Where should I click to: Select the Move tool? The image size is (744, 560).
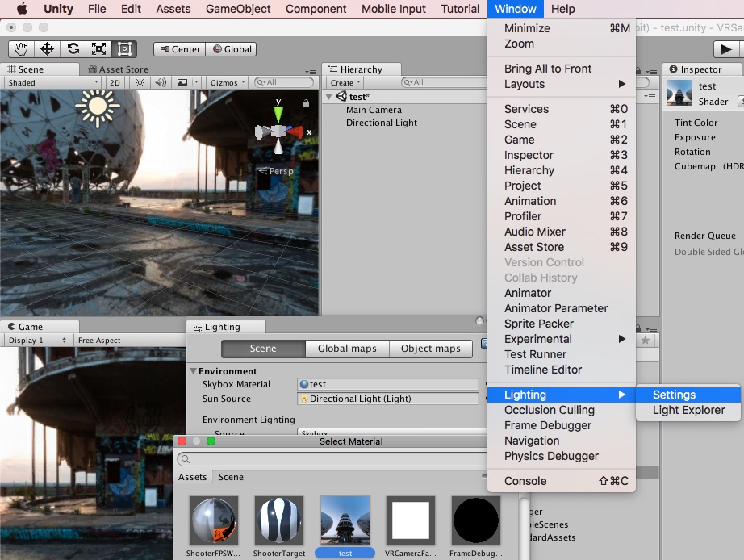47,49
